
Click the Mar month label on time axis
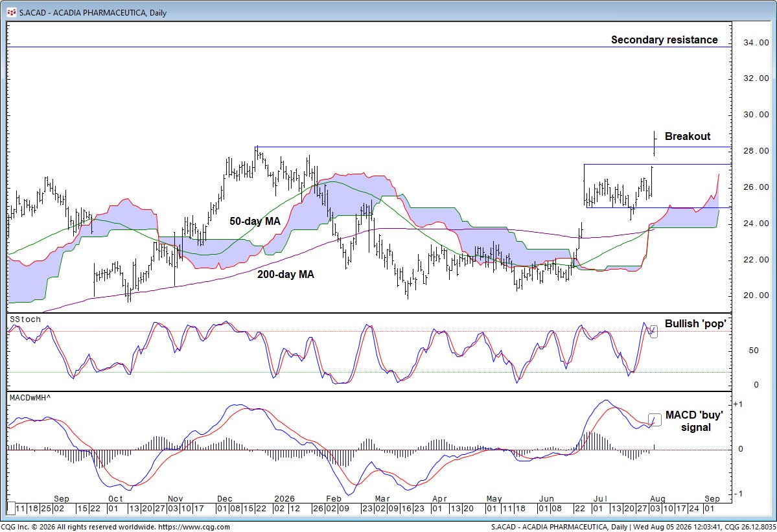382,499
